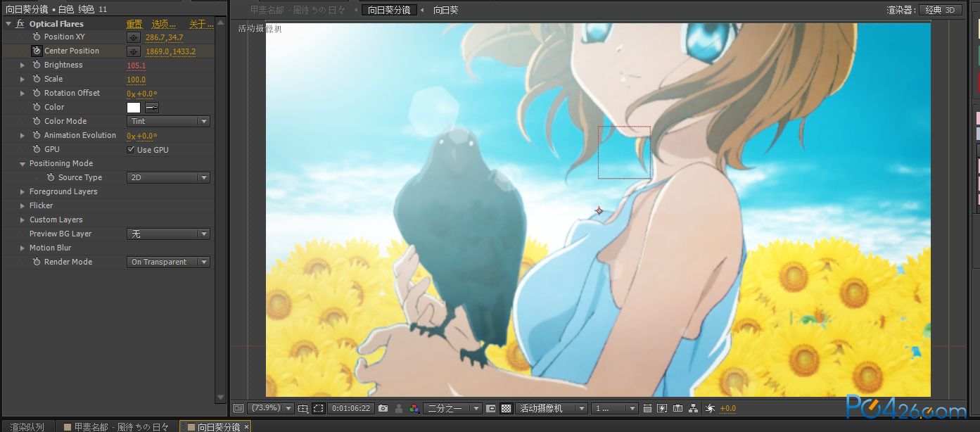
Task: Click the fast previews lightning icon
Action: click(x=662, y=408)
